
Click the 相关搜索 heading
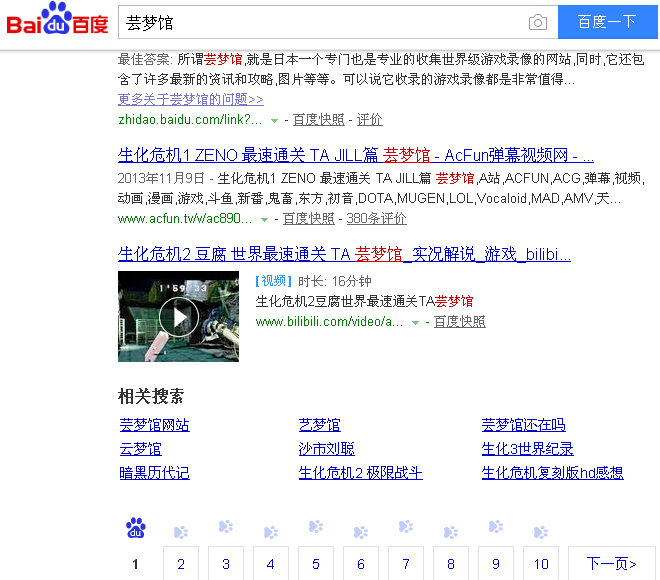151,396
